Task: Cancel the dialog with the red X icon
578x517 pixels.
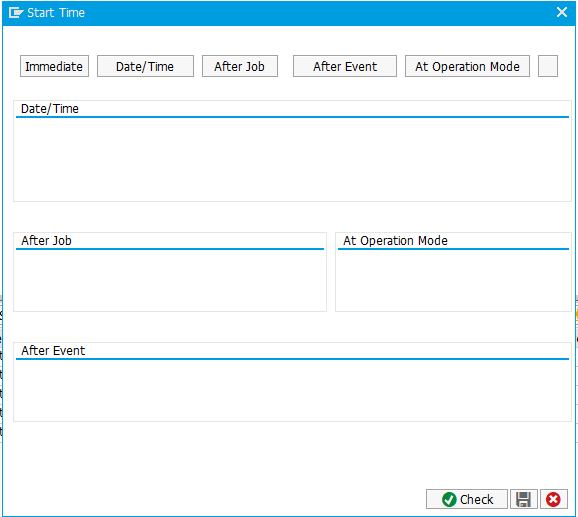Action: (553, 499)
